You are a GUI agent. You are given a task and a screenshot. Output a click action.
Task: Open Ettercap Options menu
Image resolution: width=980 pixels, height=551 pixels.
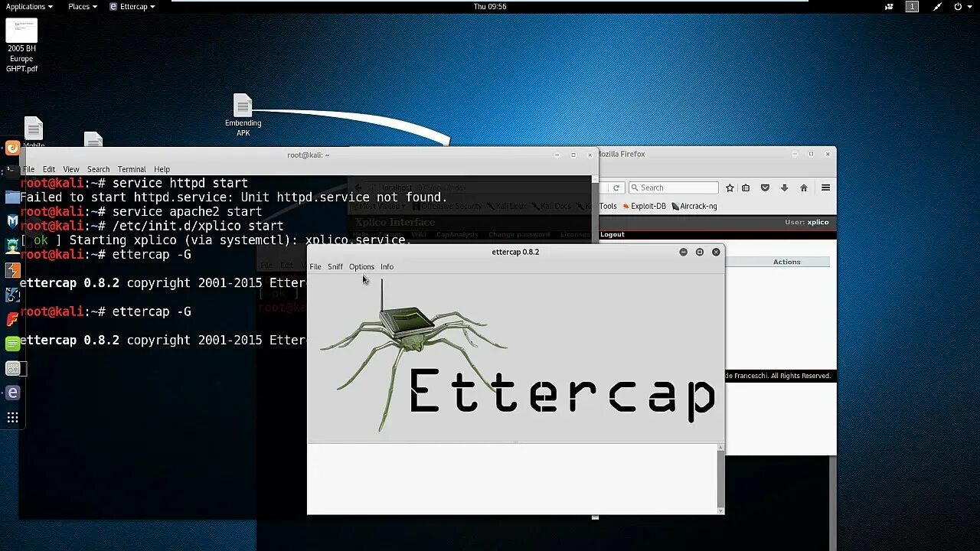(x=361, y=266)
